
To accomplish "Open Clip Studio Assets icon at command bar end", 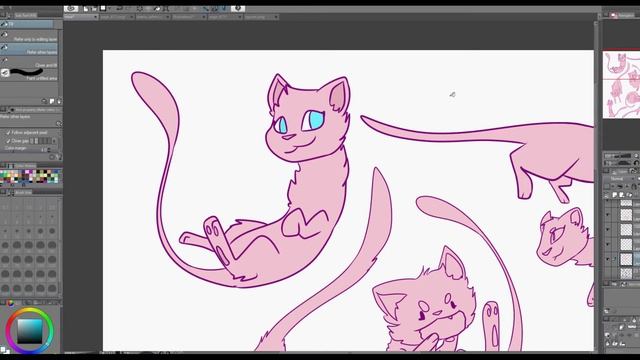I will 238,9.
